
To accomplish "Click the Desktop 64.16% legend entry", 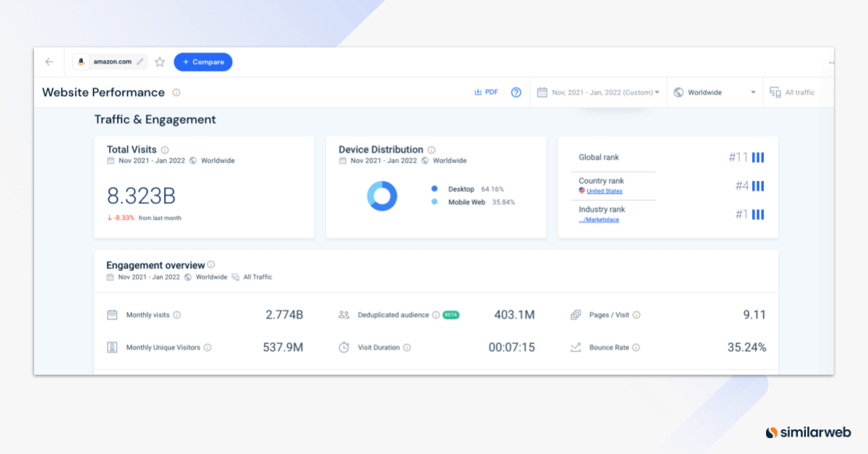I will coord(468,189).
